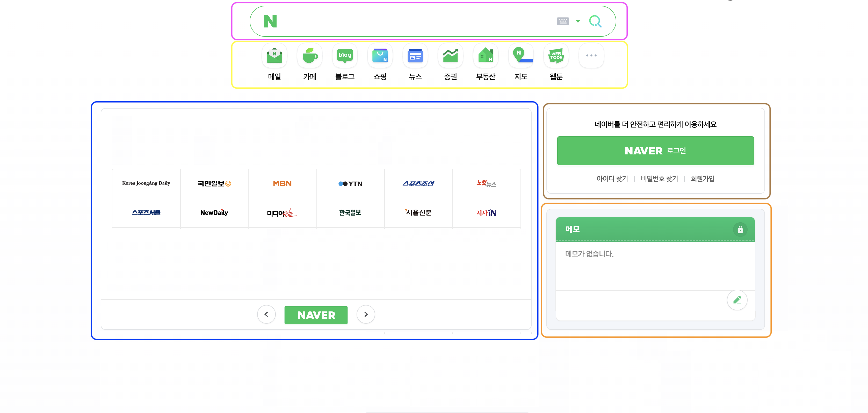Open the Cafe (카페) icon

tap(310, 56)
